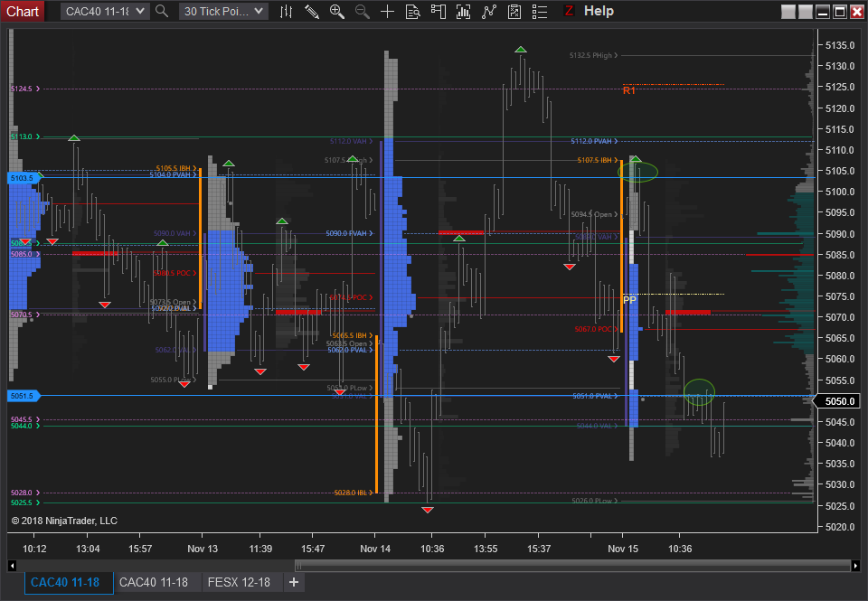
Task: Click the red Z toolbar icon
Action: (569, 11)
